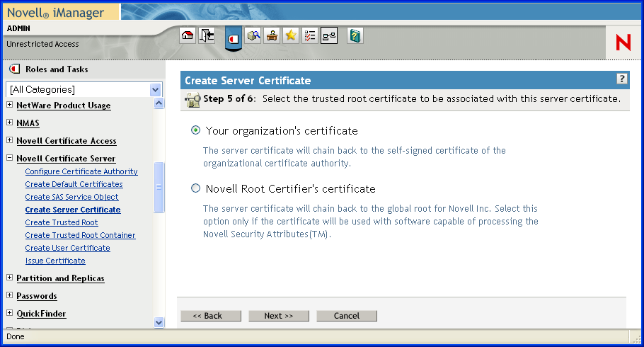Click the help question mark in Create Server Certificate header
Screen dimensions: 644x347
point(622,79)
